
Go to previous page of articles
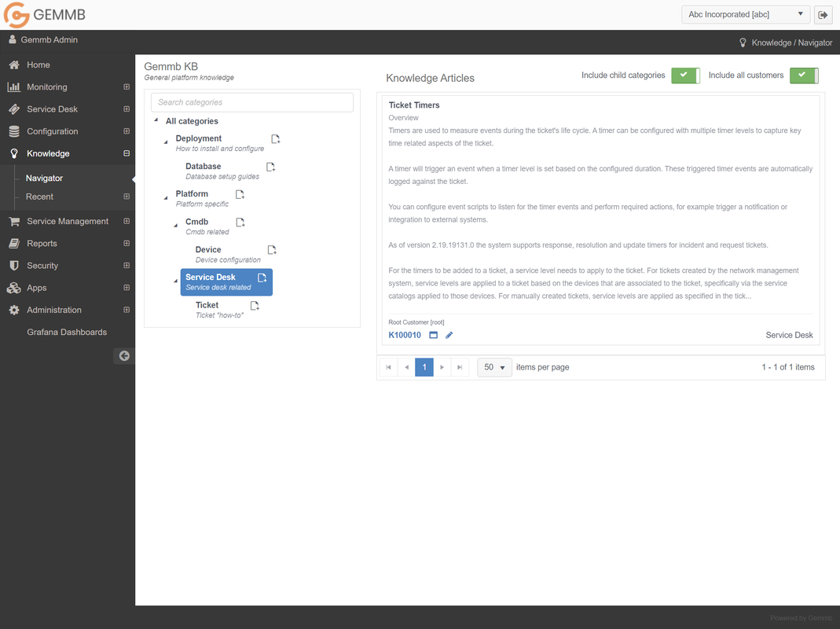(406, 367)
